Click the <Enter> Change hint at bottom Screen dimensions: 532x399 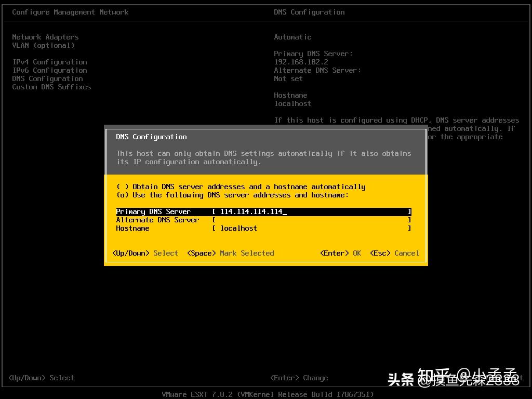point(299,378)
